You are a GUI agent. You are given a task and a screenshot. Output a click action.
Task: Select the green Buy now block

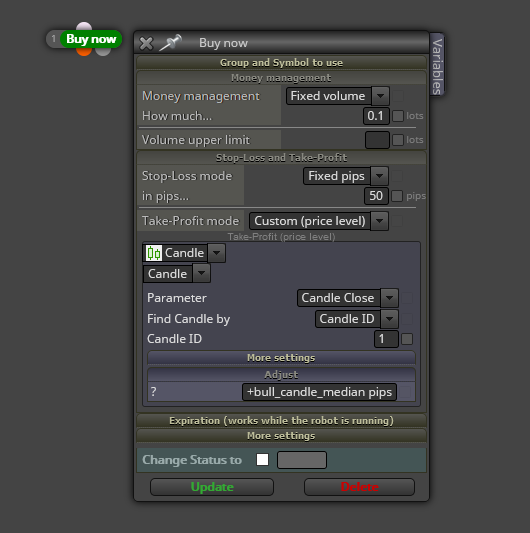click(91, 39)
